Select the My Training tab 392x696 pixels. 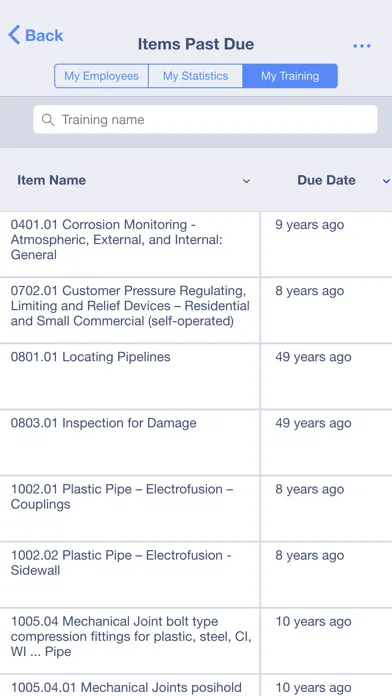click(x=290, y=76)
